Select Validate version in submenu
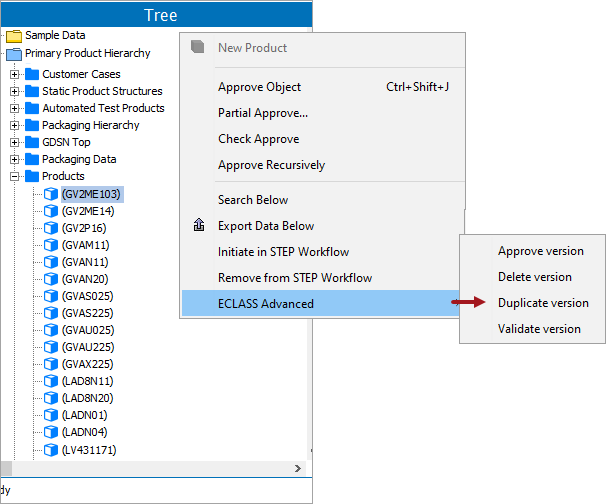The width and height of the screenshot is (606, 504). [x=533, y=329]
